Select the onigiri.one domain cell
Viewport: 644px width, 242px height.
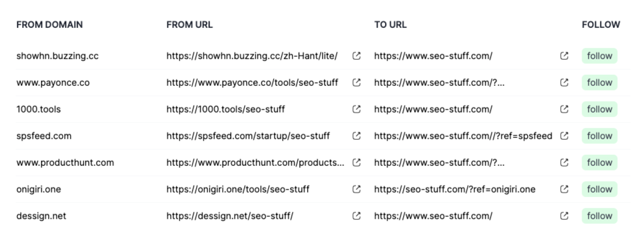tap(38, 189)
